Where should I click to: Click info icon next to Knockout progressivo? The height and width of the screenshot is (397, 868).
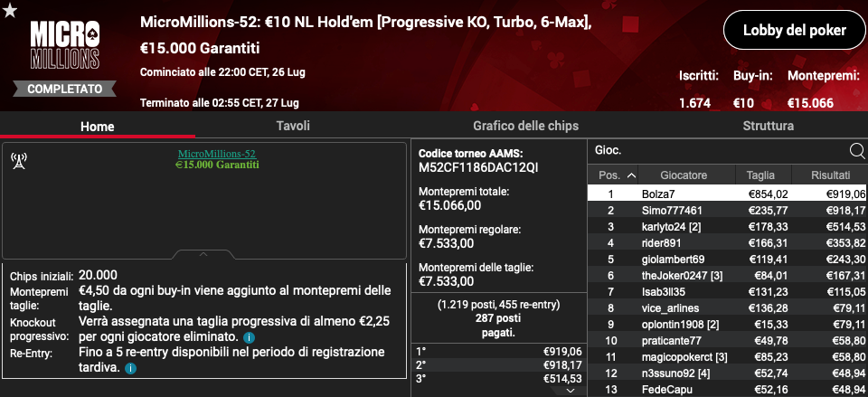click(x=250, y=337)
